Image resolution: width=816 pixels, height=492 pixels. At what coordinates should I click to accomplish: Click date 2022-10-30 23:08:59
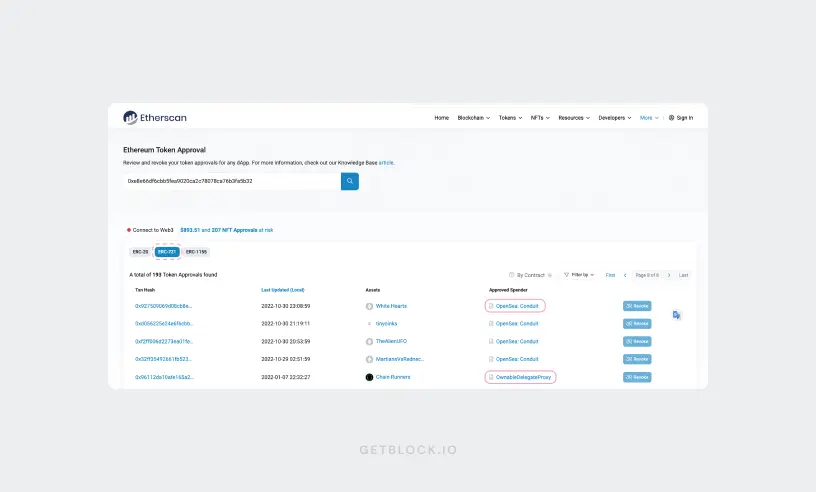[286, 306]
